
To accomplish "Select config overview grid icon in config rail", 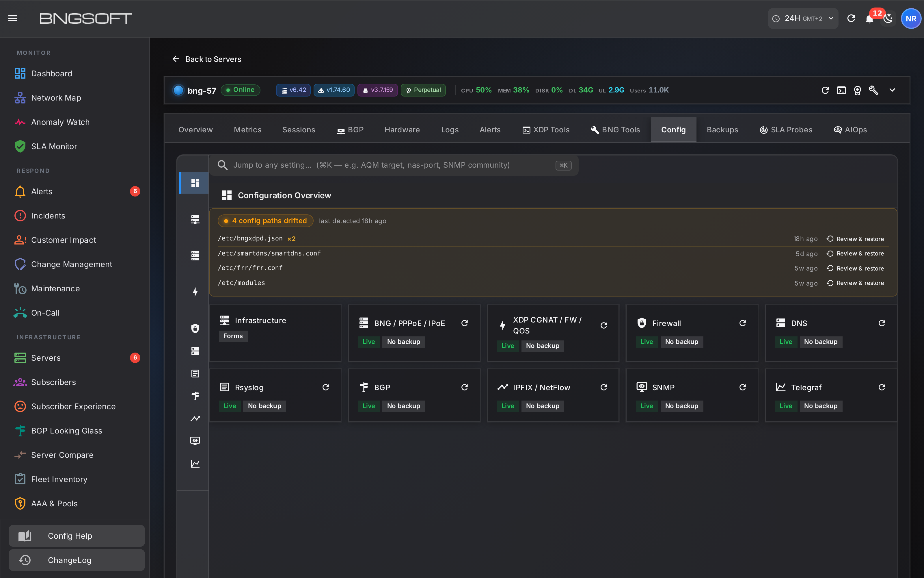I will coord(195,183).
